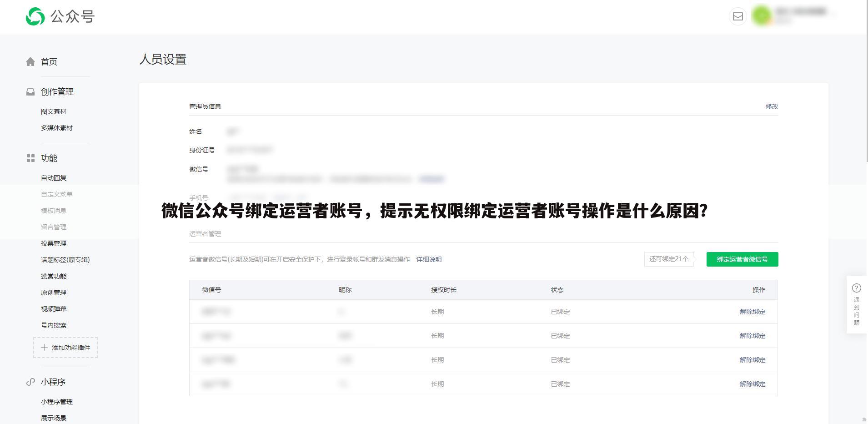Click 解除绑定 in fourth operator row
The image size is (868, 424).
[753, 384]
